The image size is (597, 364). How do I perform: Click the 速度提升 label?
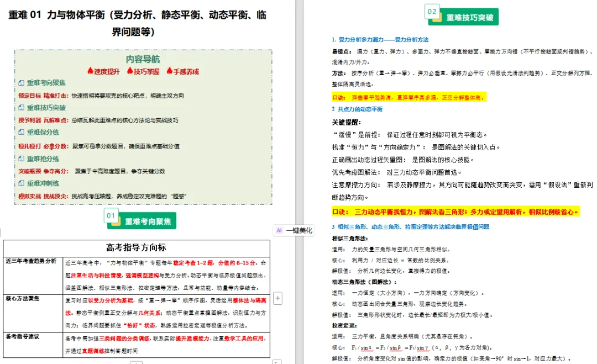coord(107,71)
